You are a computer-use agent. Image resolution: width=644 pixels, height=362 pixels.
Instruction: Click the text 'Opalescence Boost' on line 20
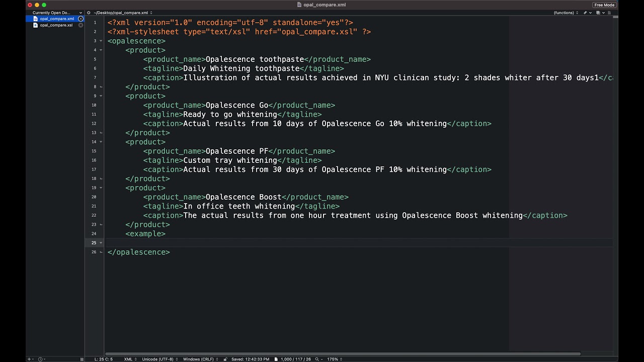point(244,197)
